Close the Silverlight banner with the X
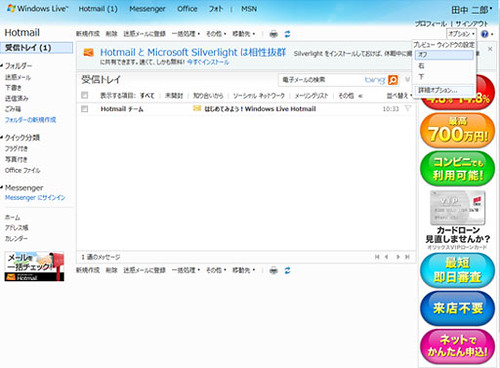This screenshot has width=500, height=368. click(x=490, y=49)
